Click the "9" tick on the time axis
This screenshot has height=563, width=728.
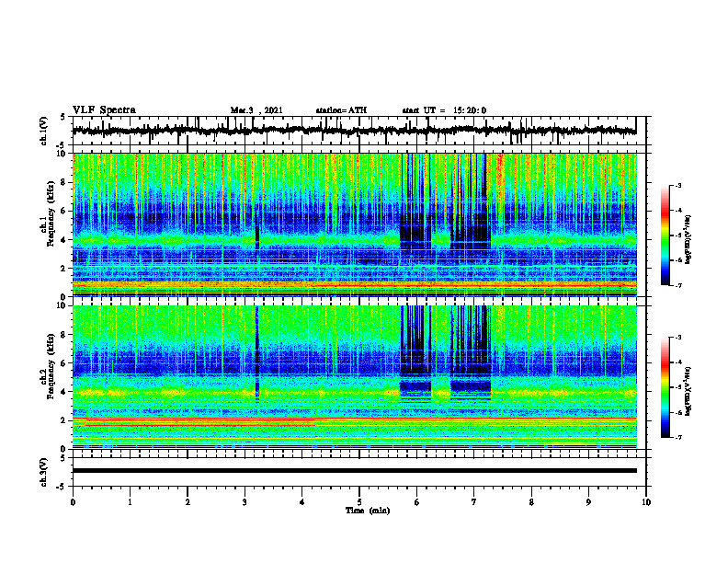click(588, 502)
